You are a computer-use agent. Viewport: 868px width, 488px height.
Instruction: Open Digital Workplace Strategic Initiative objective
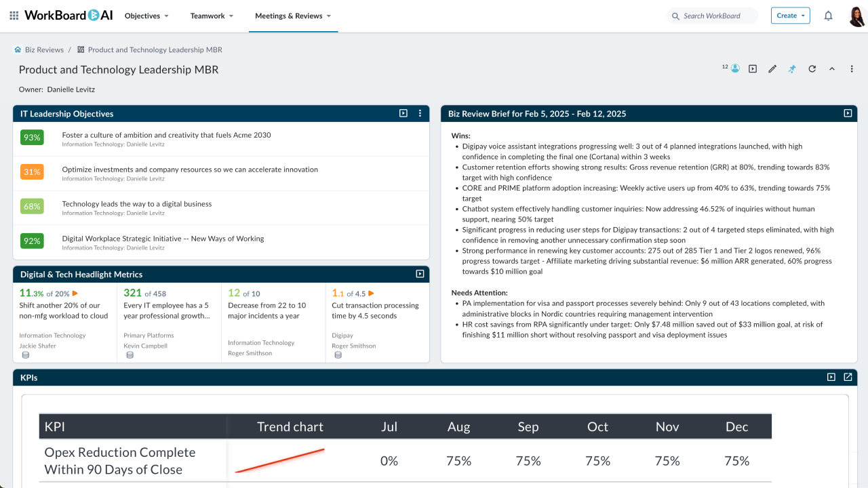point(163,239)
